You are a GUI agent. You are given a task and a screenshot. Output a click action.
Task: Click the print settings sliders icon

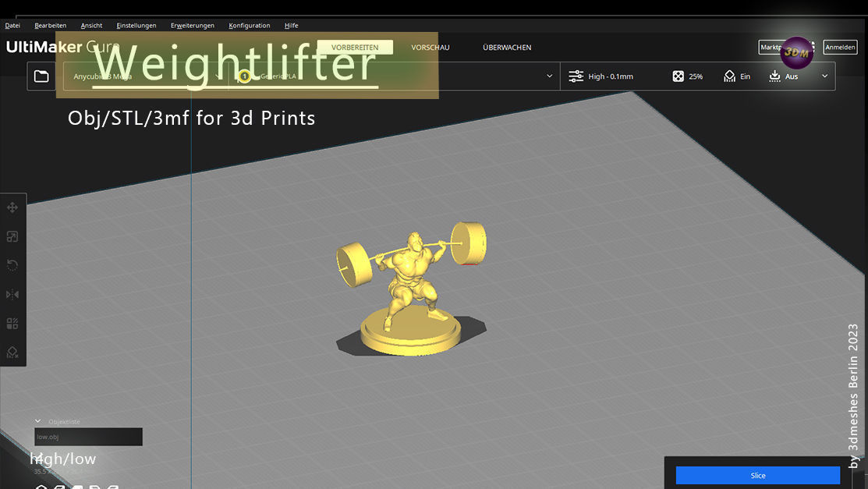576,76
